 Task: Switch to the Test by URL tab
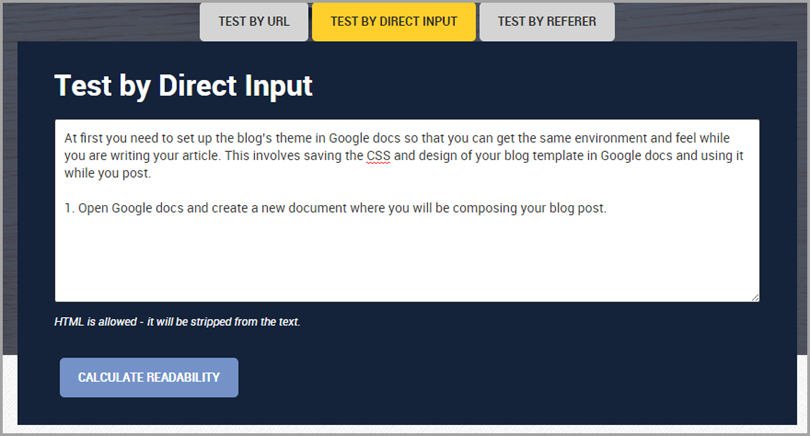(x=254, y=21)
